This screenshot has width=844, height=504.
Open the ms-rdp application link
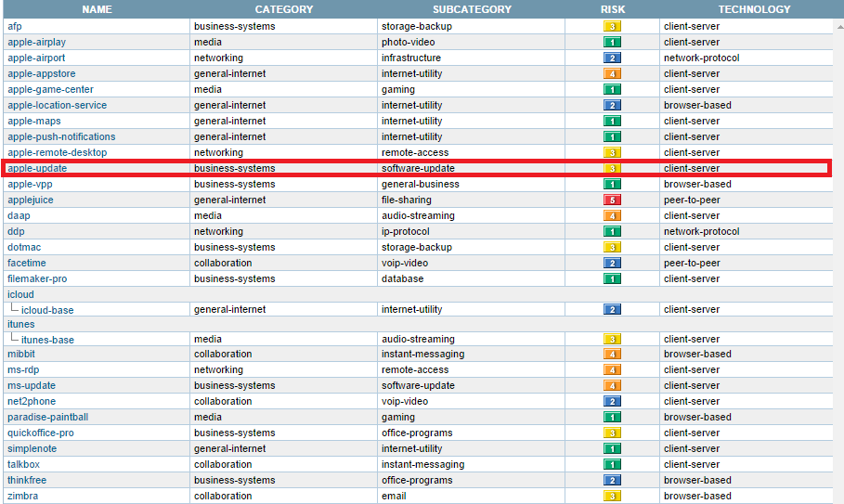coord(23,369)
